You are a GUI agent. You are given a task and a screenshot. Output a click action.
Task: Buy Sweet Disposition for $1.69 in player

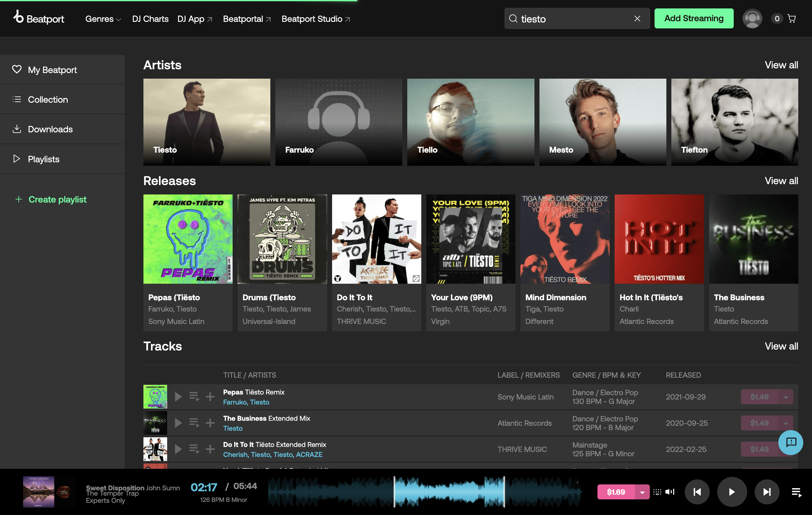[616, 492]
